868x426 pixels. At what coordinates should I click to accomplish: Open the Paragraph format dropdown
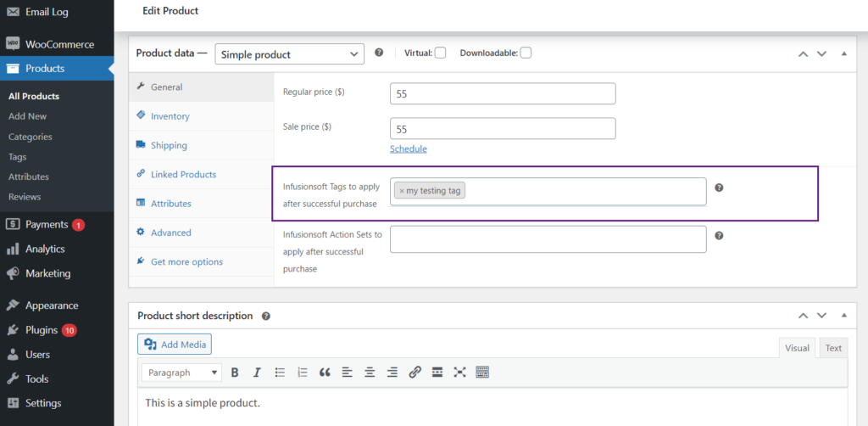181,373
